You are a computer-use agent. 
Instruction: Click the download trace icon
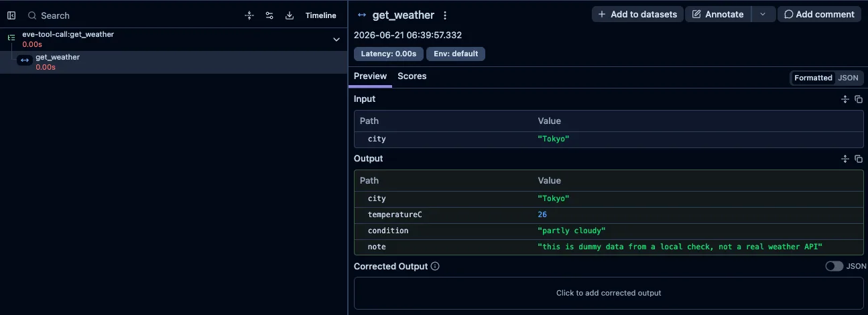(x=290, y=15)
